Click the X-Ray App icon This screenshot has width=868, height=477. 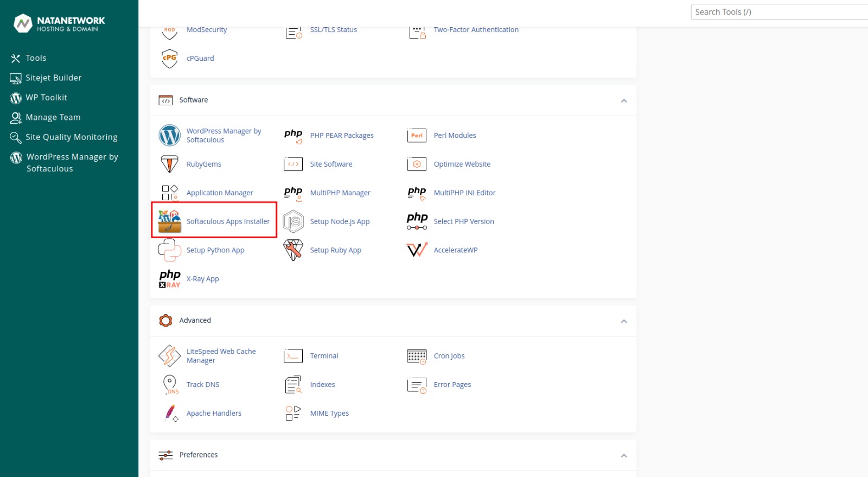(170, 279)
